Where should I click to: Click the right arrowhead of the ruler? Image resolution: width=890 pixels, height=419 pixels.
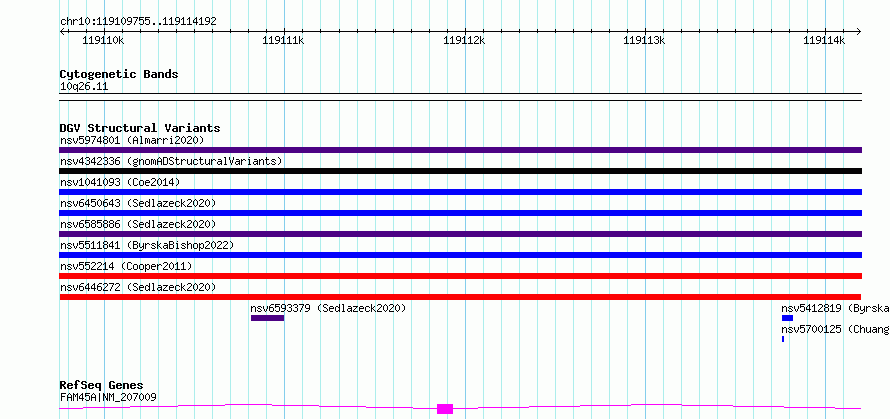click(x=859, y=31)
